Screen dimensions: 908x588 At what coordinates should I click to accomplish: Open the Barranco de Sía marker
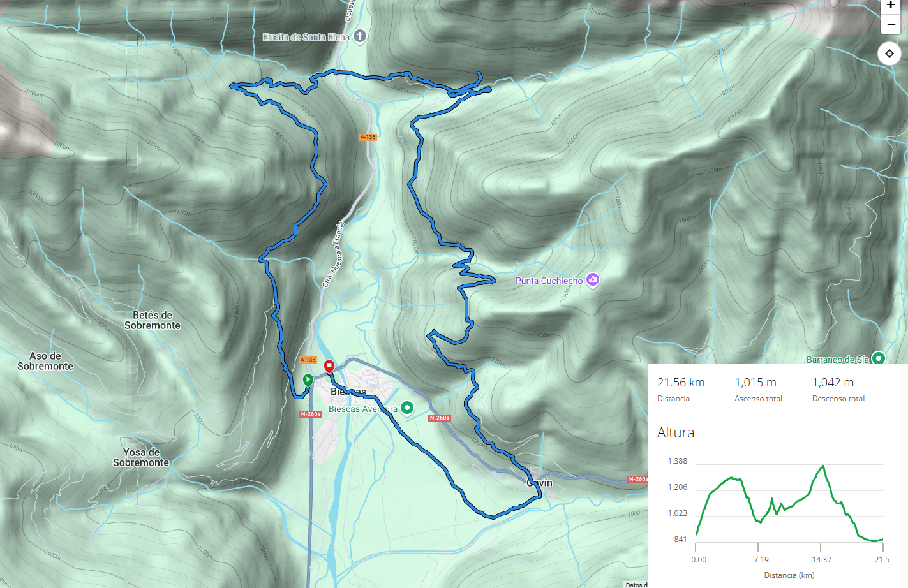[879, 358]
